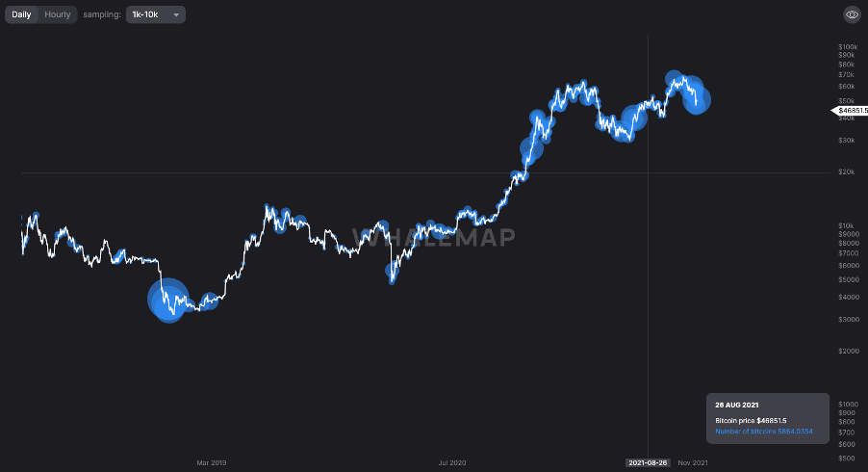Click the $20k price axis label
The image size is (868, 472).
coord(847,172)
